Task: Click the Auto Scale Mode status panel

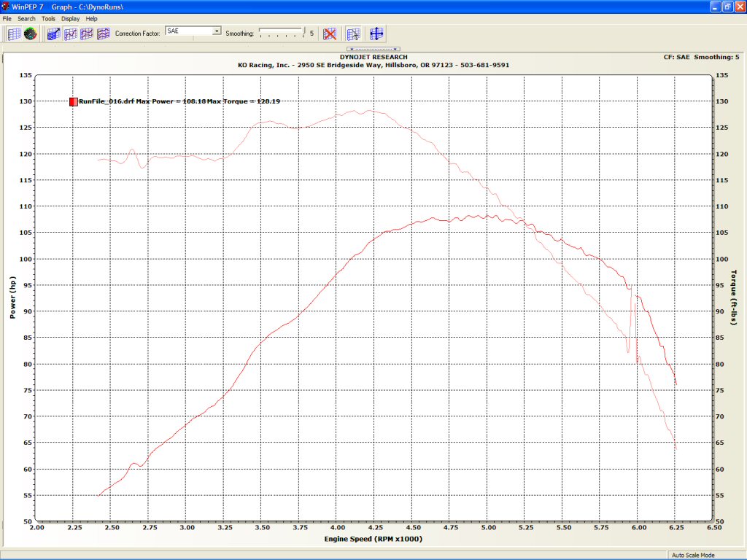Action: coord(692,555)
